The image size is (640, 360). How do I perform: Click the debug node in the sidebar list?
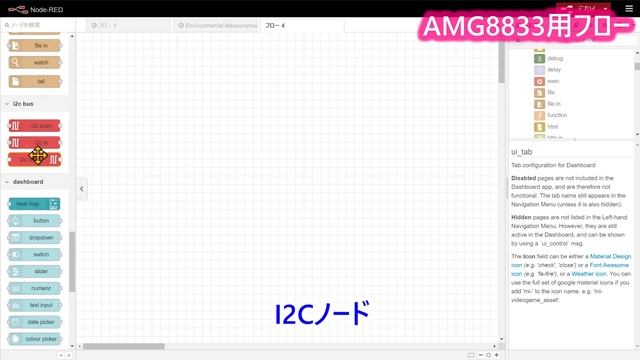[549, 58]
